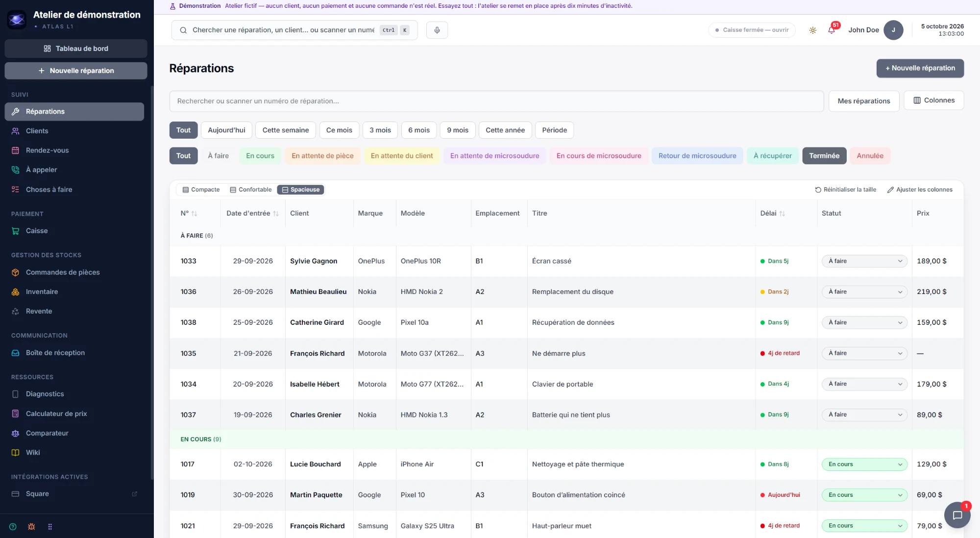The width and height of the screenshot is (980, 538).
Task: Sort by Date d'entrée column arrows
Action: tap(276, 214)
